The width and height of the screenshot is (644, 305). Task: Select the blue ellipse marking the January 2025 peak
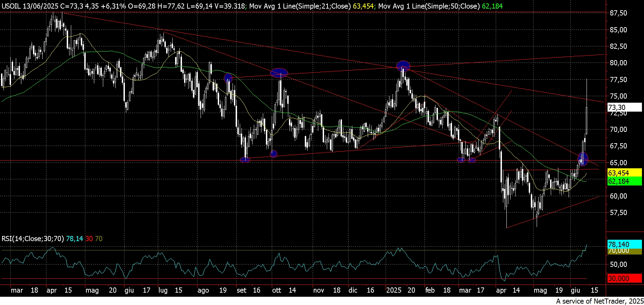click(x=403, y=66)
